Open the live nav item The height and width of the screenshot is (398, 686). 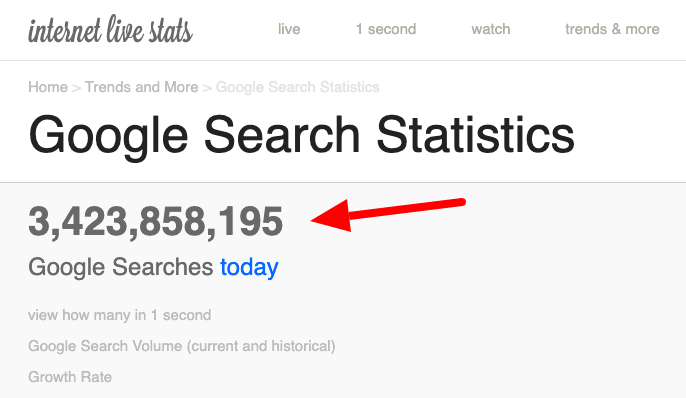click(289, 29)
